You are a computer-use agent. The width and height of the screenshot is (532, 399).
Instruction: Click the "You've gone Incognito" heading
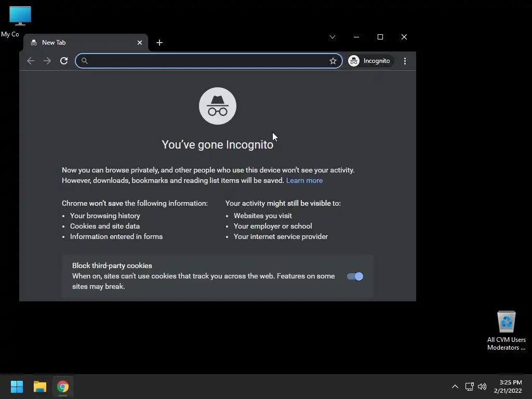[218, 144]
